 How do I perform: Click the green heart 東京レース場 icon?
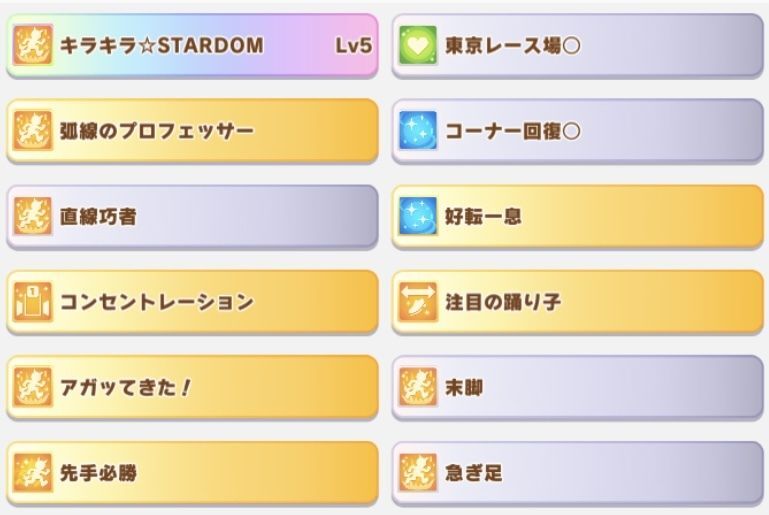click(x=418, y=46)
